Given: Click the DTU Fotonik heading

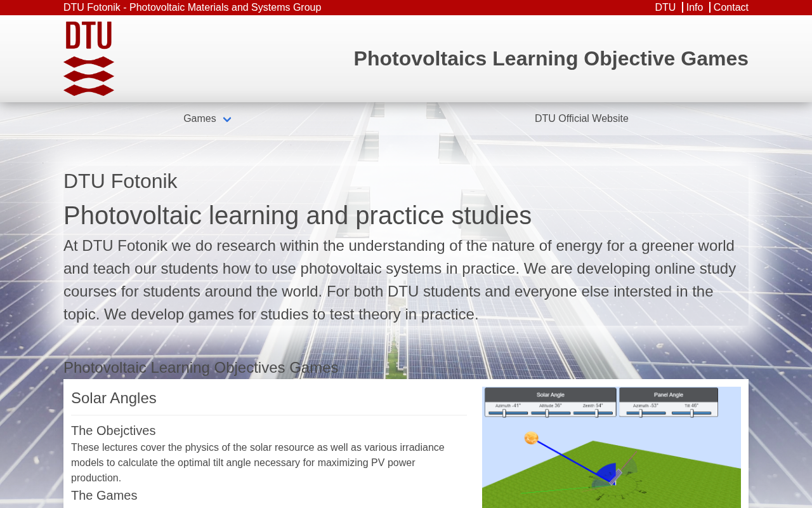Looking at the screenshot, I should 121,181.
